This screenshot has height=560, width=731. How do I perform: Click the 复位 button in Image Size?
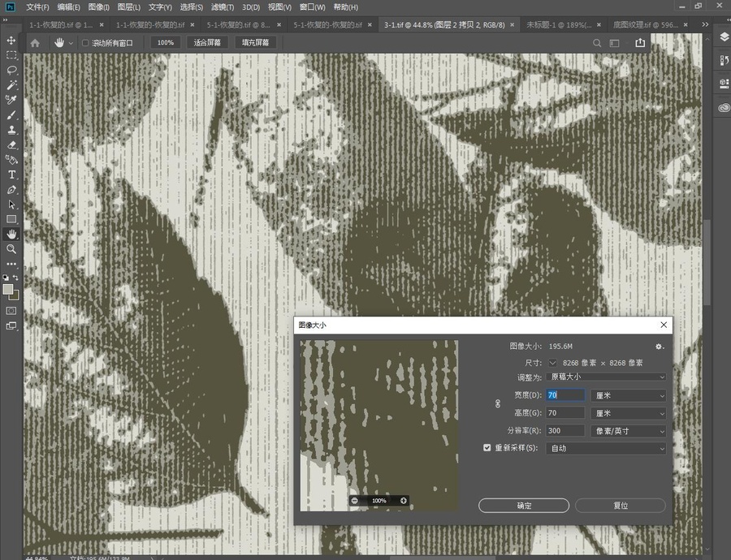coord(621,506)
